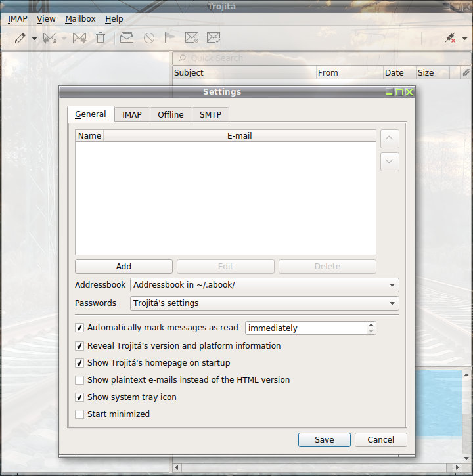Cancel the Settings dialog
This screenshot has width=473, height=476.
[x=380, y=440]
